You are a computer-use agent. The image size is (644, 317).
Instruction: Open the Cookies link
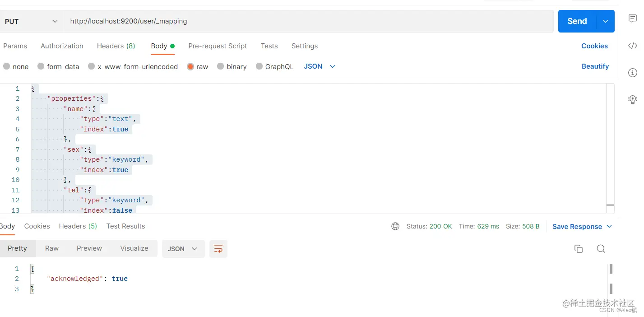point(594,46)
